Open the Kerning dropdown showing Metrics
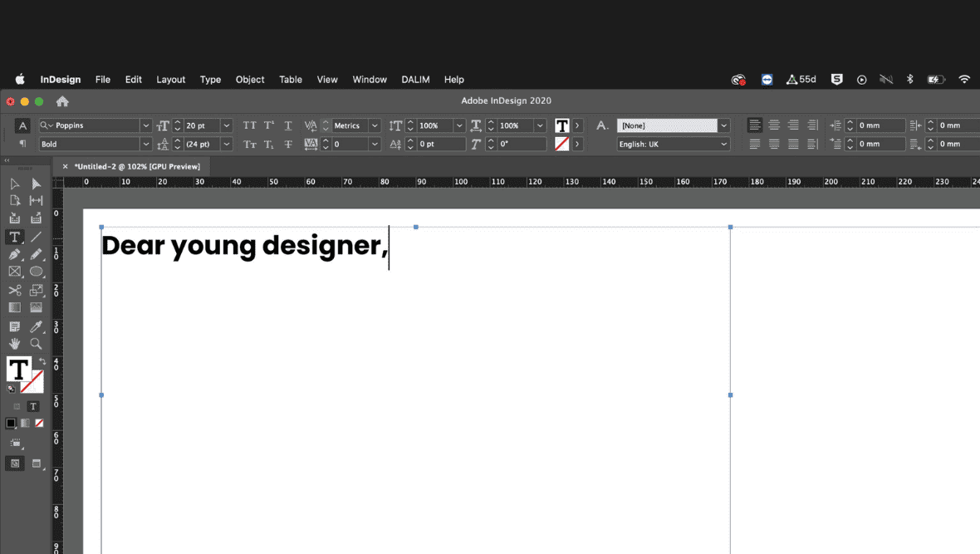The height and width of the screenshot is (554, 980). coord(374,125)
